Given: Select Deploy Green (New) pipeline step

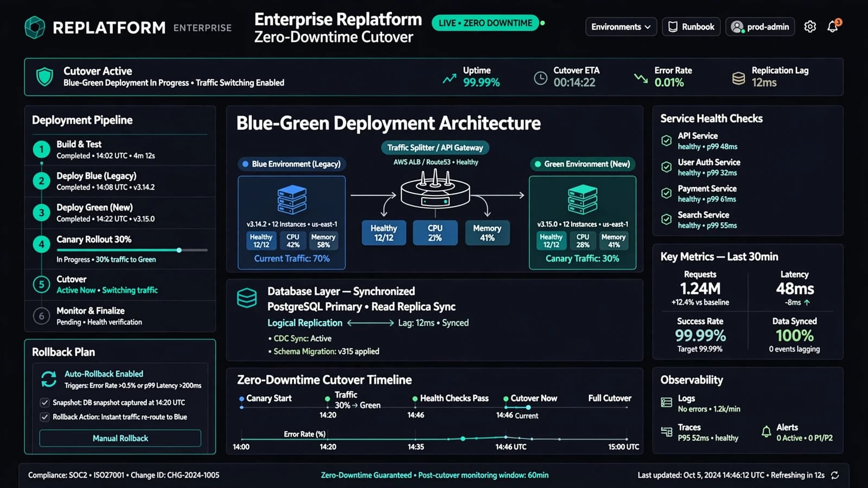Looking at the screenshot, I should pos(120,213).
